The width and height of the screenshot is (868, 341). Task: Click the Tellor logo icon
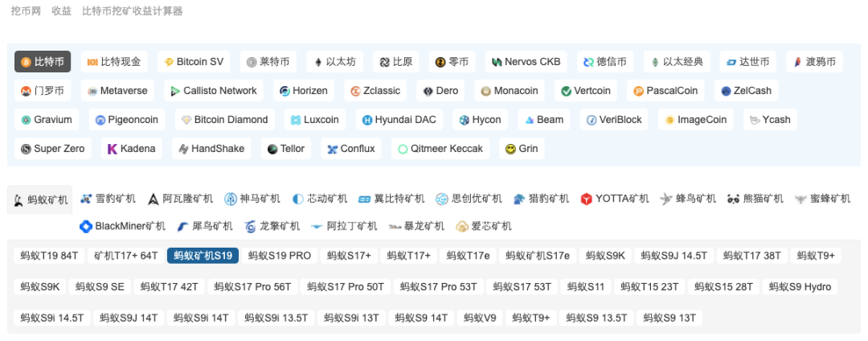272,149
